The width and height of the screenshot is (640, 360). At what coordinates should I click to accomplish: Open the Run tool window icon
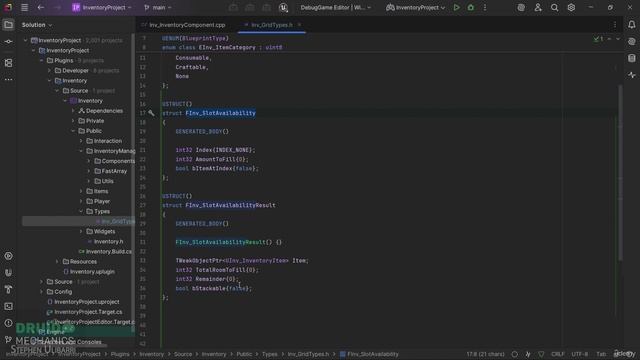point(8,256)
